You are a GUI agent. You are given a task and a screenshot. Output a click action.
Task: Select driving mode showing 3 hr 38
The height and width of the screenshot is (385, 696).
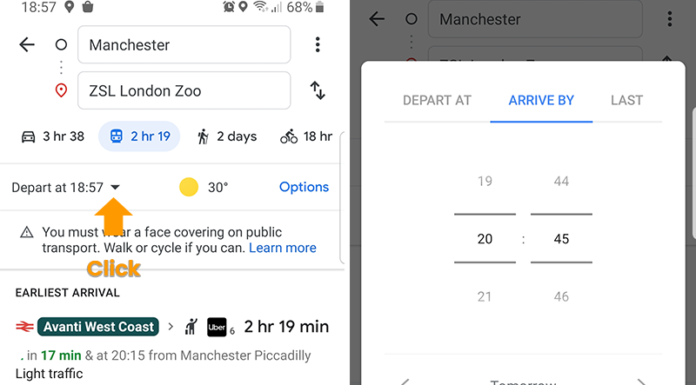[x=53, y=136]
